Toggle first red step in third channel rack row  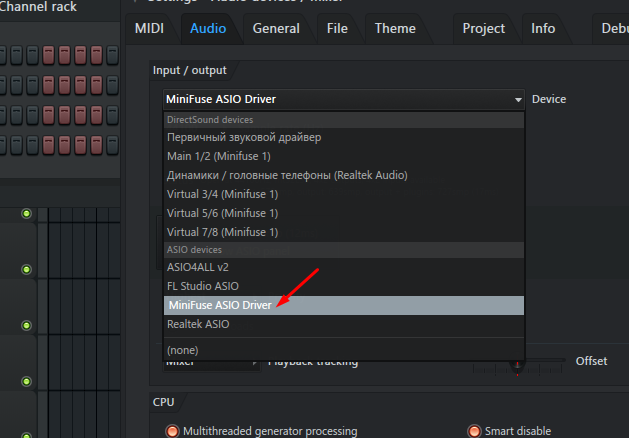(x=48, y=115)
